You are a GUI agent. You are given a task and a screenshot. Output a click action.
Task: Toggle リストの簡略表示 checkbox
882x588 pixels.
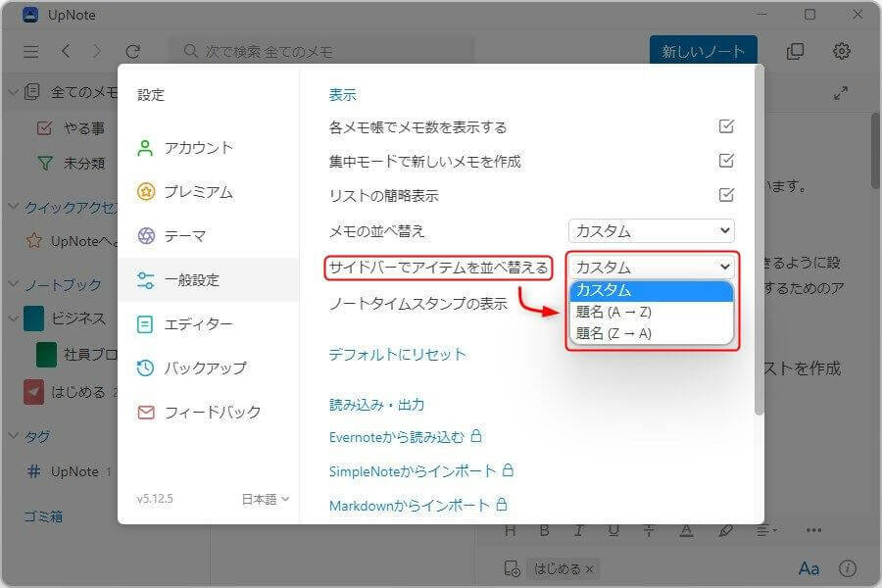tap(726, 195)
